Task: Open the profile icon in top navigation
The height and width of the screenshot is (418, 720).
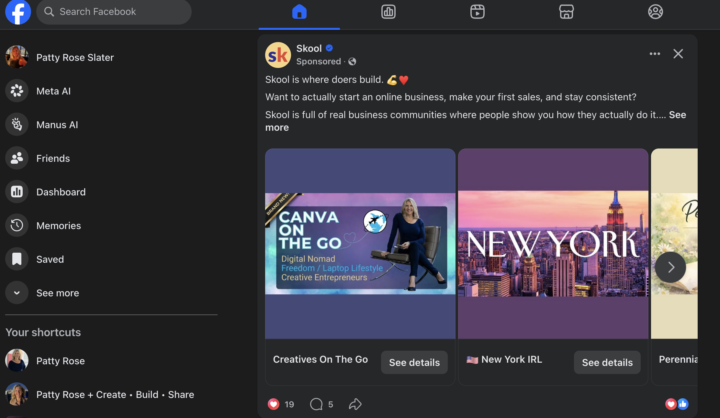Action: click(x=655, y=11)
